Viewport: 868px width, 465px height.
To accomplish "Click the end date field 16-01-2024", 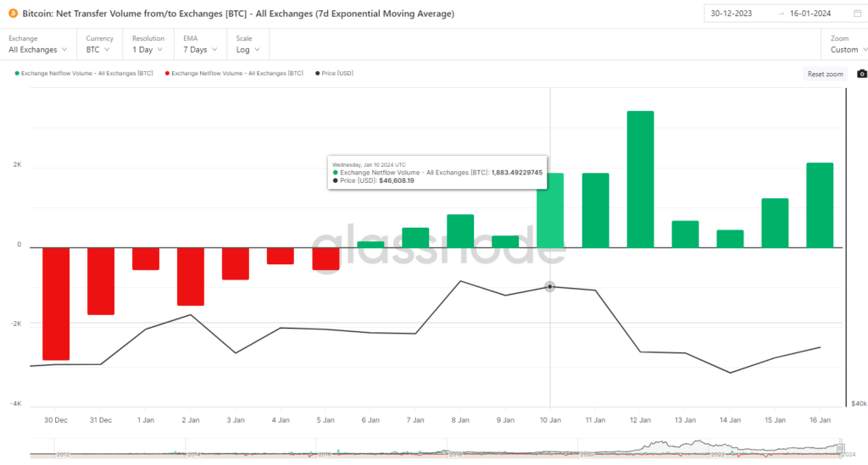I will coord(810,14).
